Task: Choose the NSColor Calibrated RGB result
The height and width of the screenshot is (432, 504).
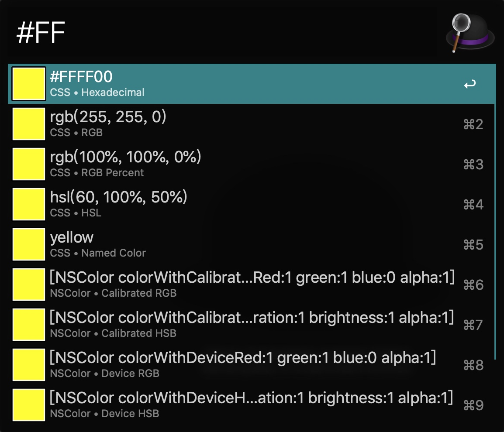Action: [252, 285]
